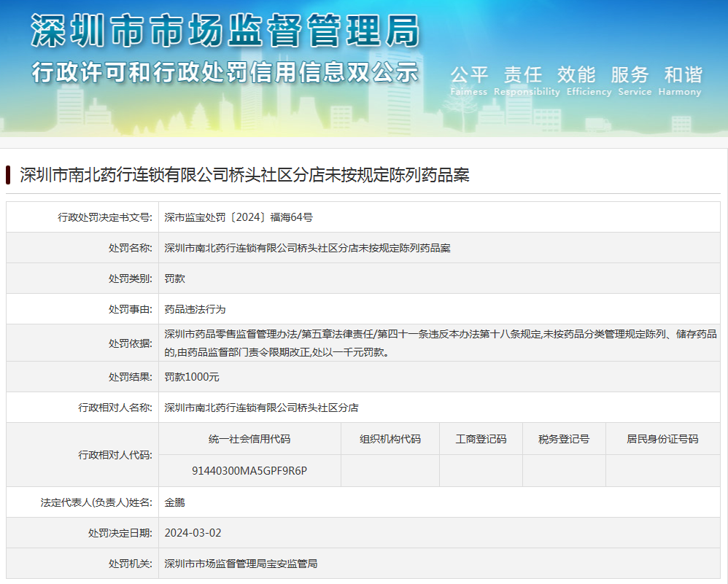Click the 处罚事由 label
This screenshot has height=584, width=728.
tap(130, 309)
